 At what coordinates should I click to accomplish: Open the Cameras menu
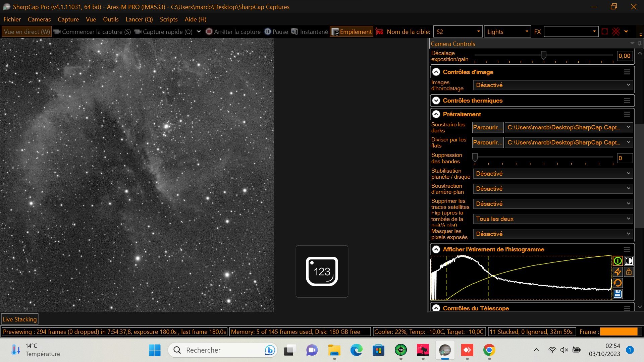click(39, 19)
